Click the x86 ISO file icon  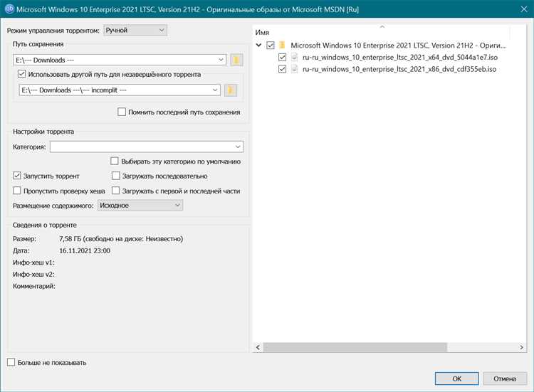[295, 69]
